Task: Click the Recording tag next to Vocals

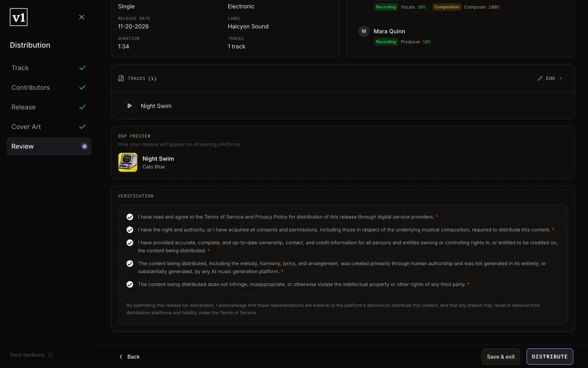Action: click(386, 7)
